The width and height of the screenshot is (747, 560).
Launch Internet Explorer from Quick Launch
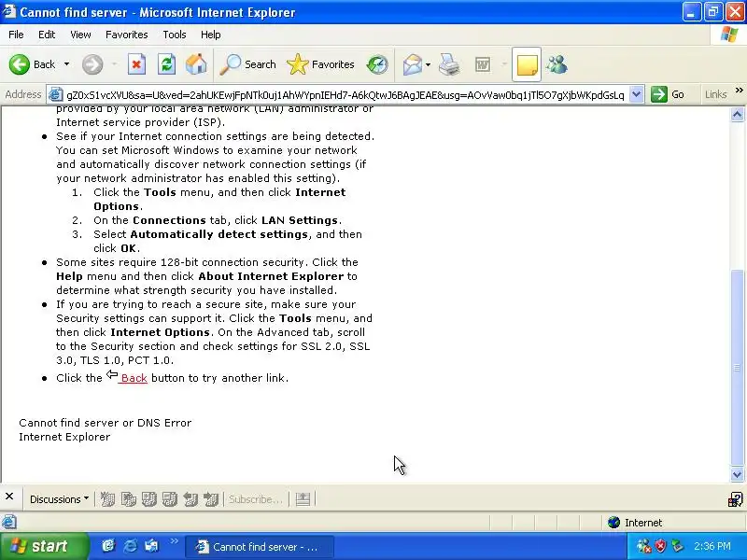[130, 546]
